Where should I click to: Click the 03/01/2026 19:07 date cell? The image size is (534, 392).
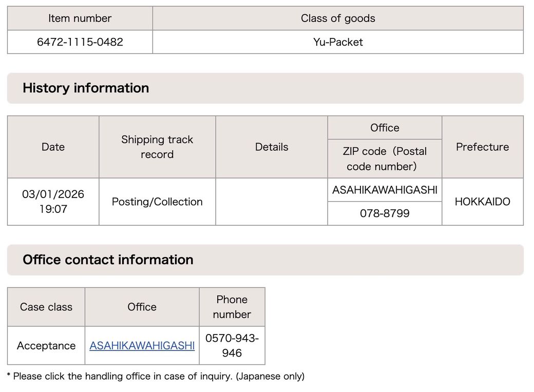point(53,202)
